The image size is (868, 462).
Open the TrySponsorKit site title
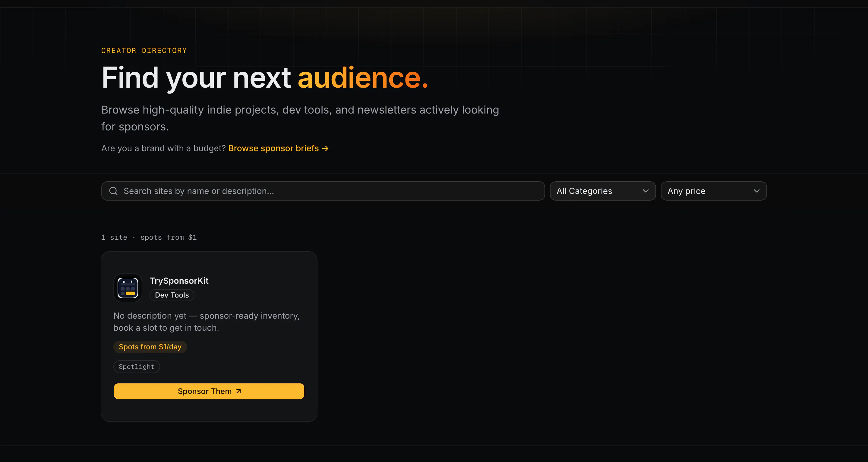coord(179,281)
